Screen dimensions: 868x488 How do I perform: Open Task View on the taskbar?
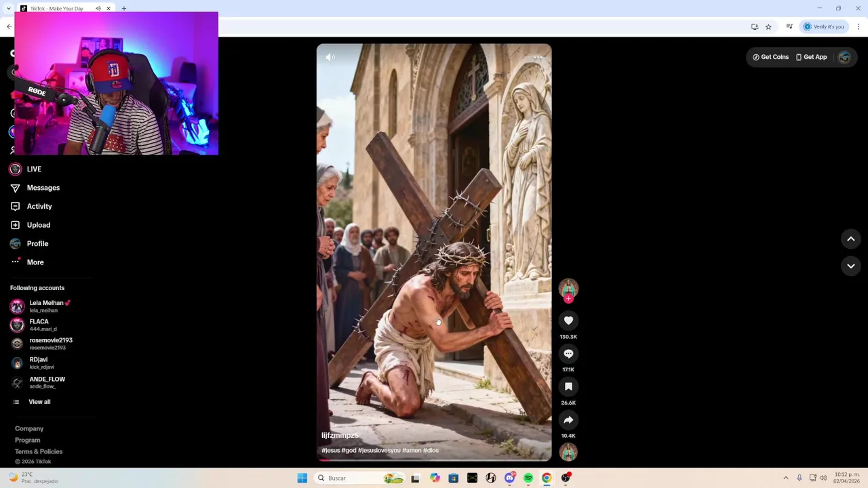tap(415, 478)
